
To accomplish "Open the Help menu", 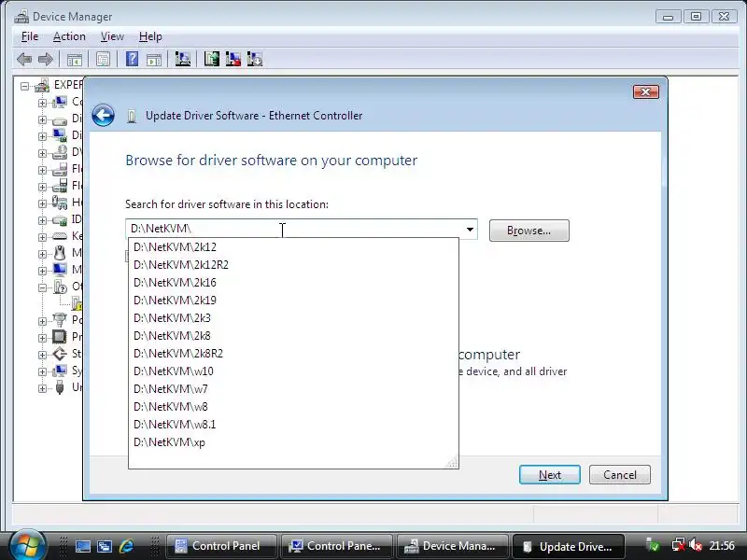I will pos(150,36).
